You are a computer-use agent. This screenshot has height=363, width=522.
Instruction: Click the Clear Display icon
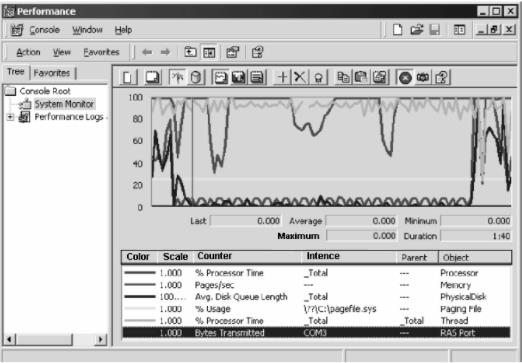(x=152, y=77)
